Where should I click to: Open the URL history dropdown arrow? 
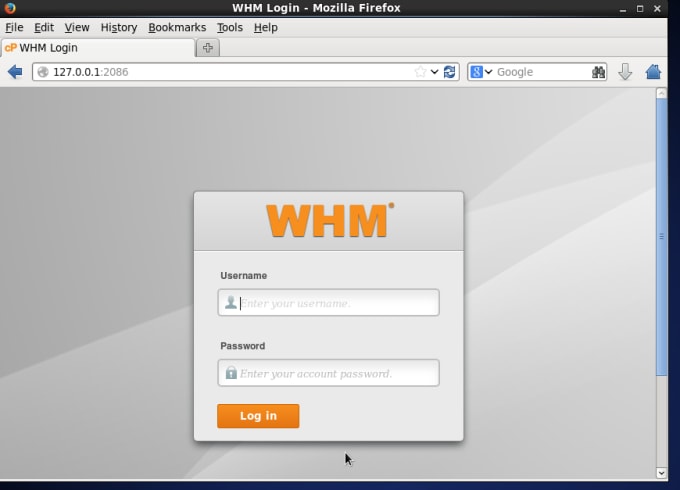[x=435, y=72]
